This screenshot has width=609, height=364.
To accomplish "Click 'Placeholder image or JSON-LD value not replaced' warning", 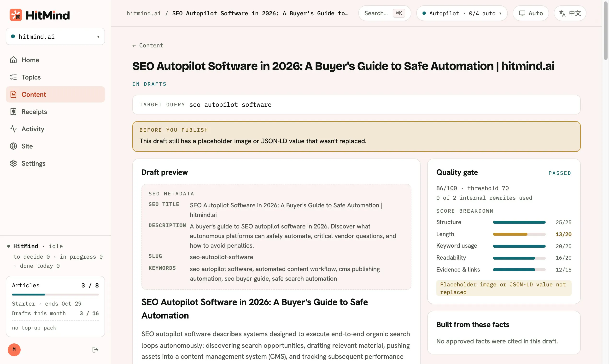I will pos(504,288).
